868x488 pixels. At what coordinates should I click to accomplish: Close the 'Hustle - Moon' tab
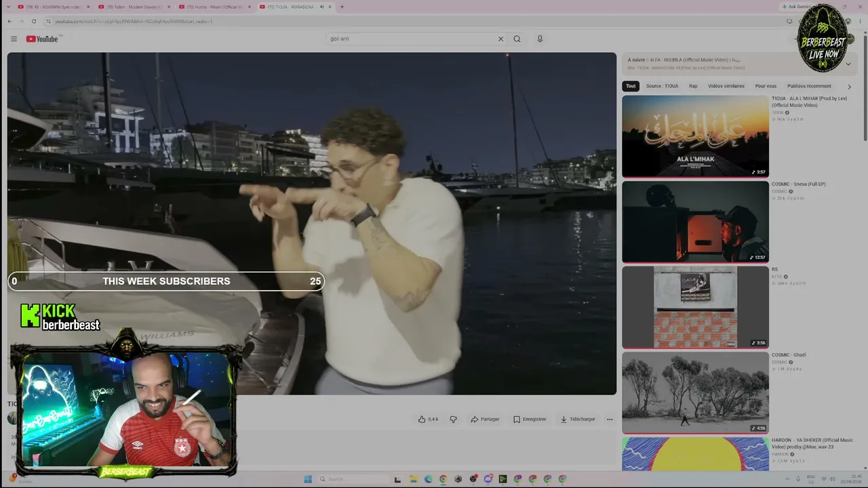click(x=250, y=7)
